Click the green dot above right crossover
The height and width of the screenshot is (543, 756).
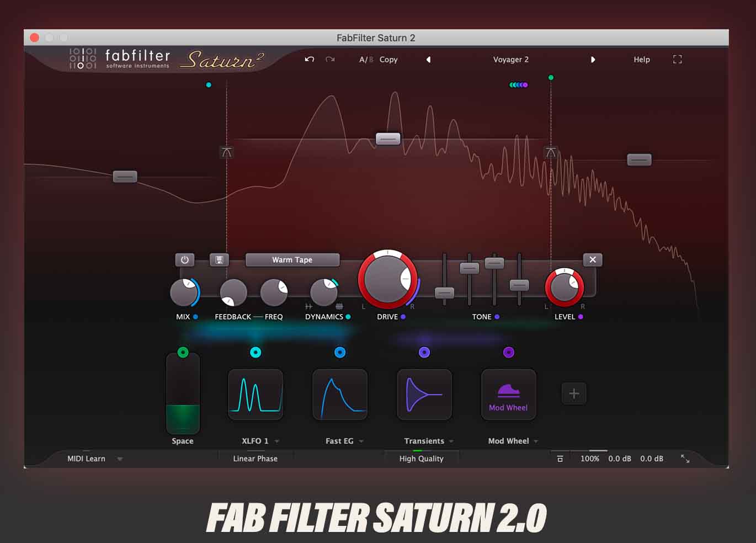[551, 78]
